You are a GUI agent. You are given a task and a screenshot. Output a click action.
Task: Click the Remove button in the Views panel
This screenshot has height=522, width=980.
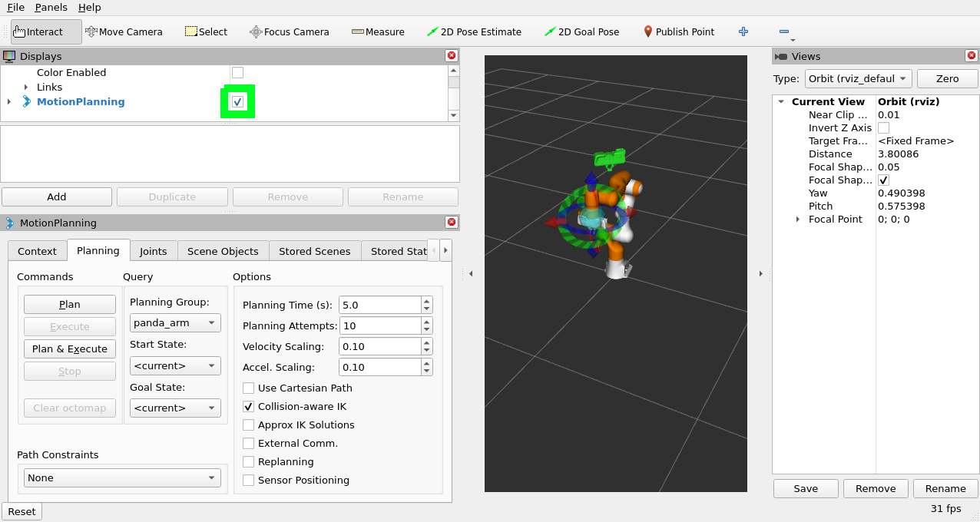(876, 488)
